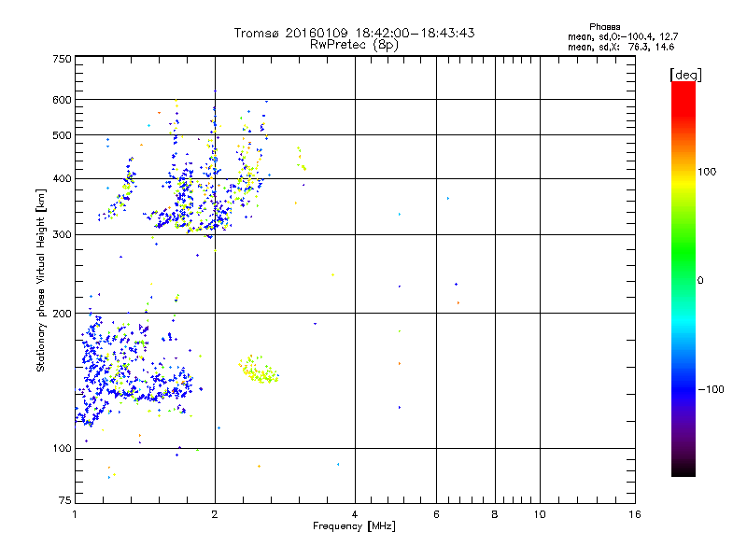Click the Y-axis tick label '600'
The height and width of the screenshot is (560, 747).
(x=62, y=100)
